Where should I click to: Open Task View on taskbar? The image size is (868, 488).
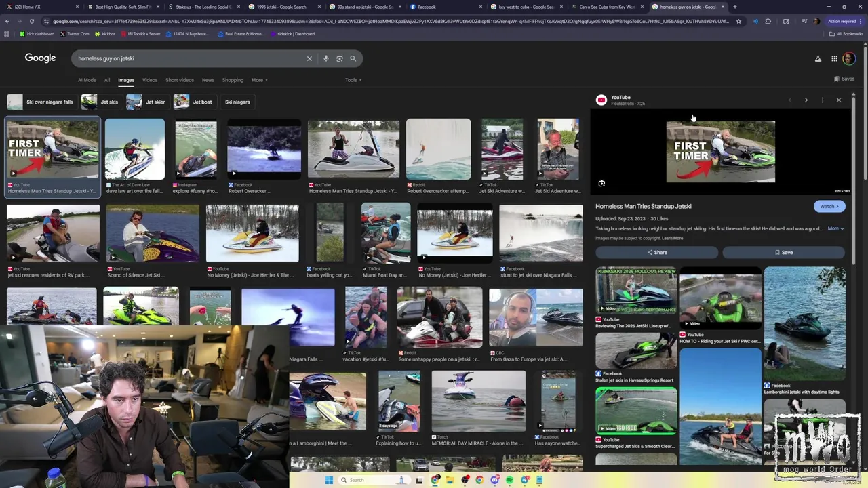point(419,480)
